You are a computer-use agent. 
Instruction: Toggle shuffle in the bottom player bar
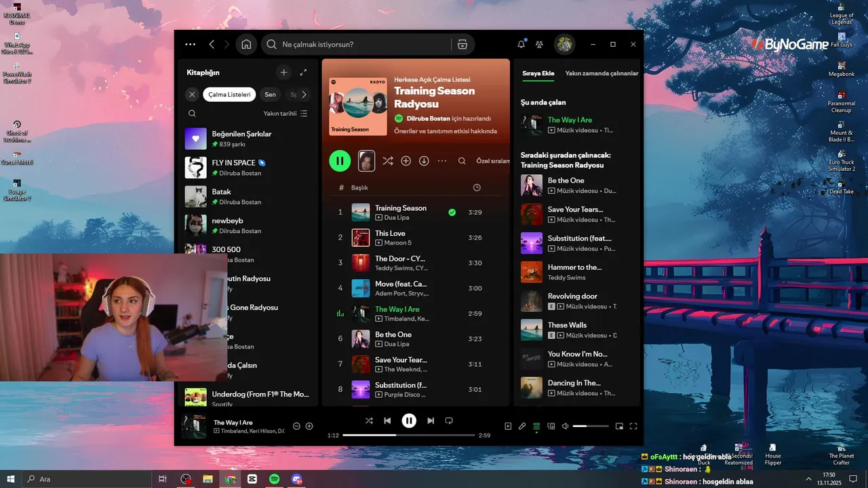(x=369, y=421)
